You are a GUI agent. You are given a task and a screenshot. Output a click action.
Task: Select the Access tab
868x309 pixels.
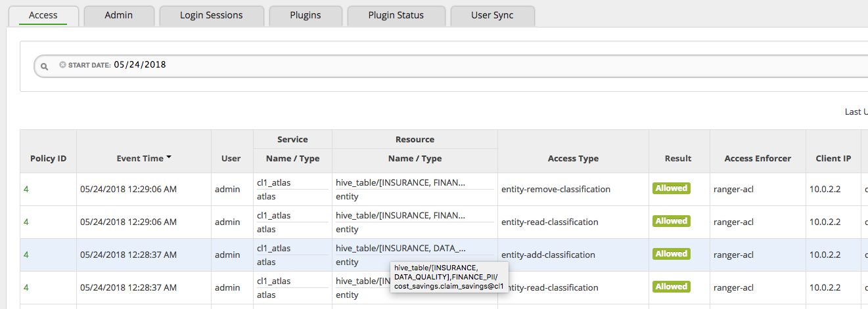click(43, 15)
